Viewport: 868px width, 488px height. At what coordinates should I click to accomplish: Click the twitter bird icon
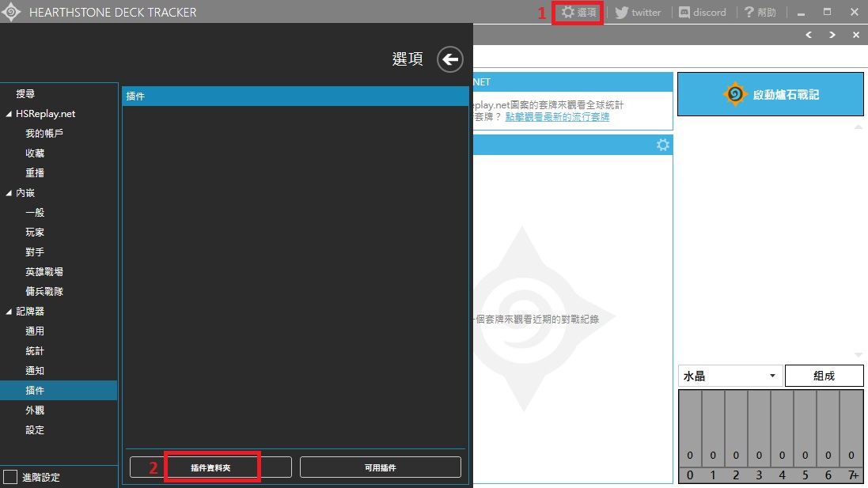623,12
